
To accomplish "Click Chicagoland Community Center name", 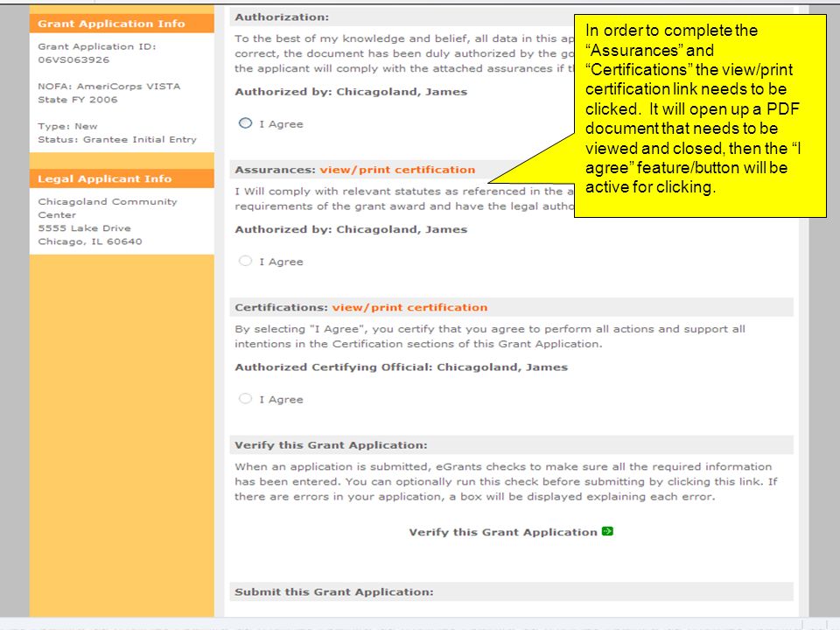I will pyautogui.click(x=107, y=208).
